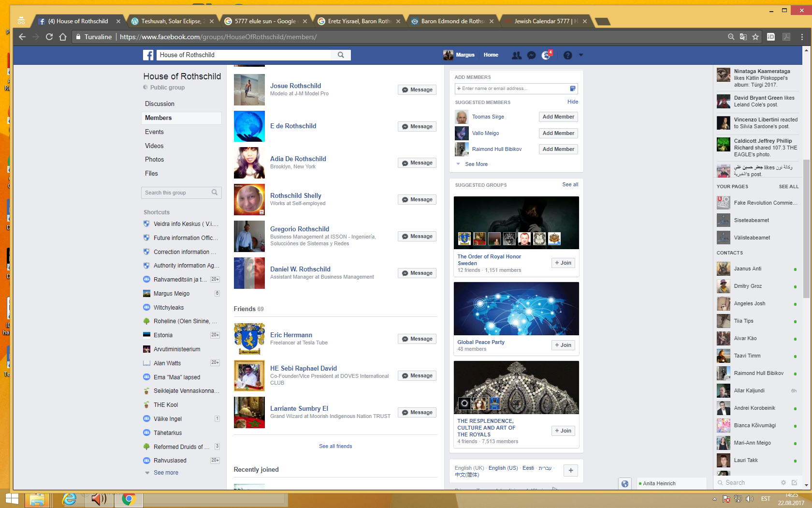Open the Witchyleaks shortcut
Image resolution: width=812 pixels, height=508 pixels.
point(169,308)
